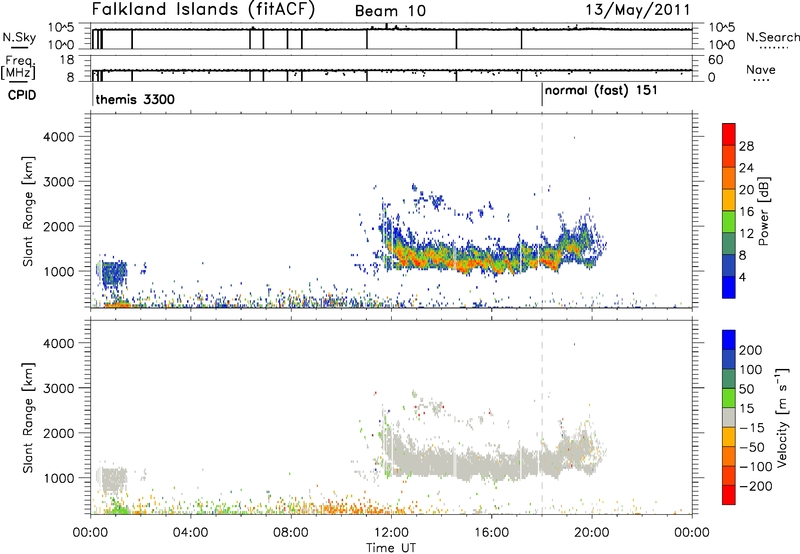Click the '12:00' time axis label
This screenshot has width=800, height=554.
pos(391,533)
